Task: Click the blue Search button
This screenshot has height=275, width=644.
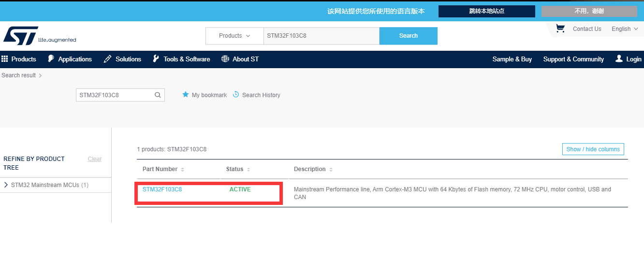Action: pyautogui.click(x=409, y=36)
